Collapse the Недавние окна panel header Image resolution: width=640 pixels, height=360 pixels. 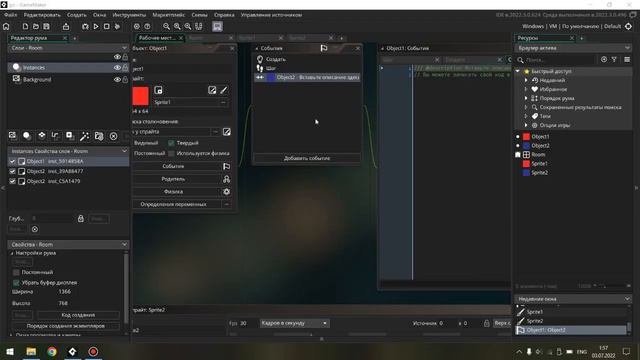tap(627, 299)
